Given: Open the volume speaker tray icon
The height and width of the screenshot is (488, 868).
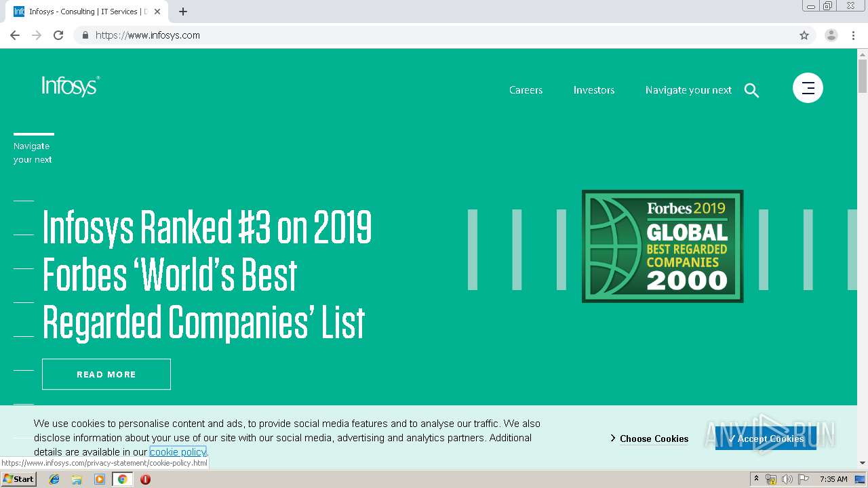Looking at the screenshot, I should (x=787, y=479).
